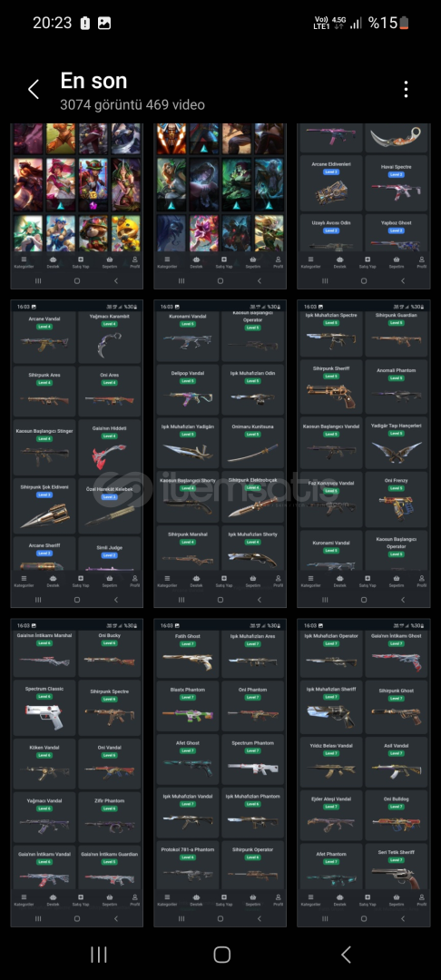441x980 pixels.
Task: Tap the alert notification icon beside the clock
Action: click(85, 23)
